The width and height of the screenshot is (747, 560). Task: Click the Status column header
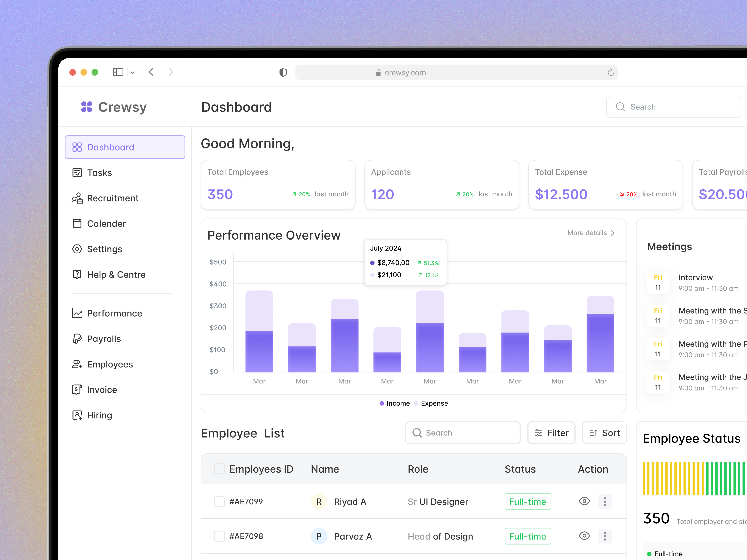pos(520,469)
